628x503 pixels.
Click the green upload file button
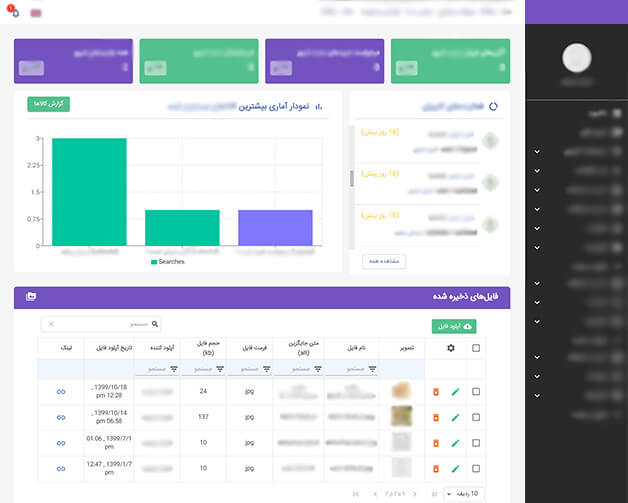(x=454, y=326)
